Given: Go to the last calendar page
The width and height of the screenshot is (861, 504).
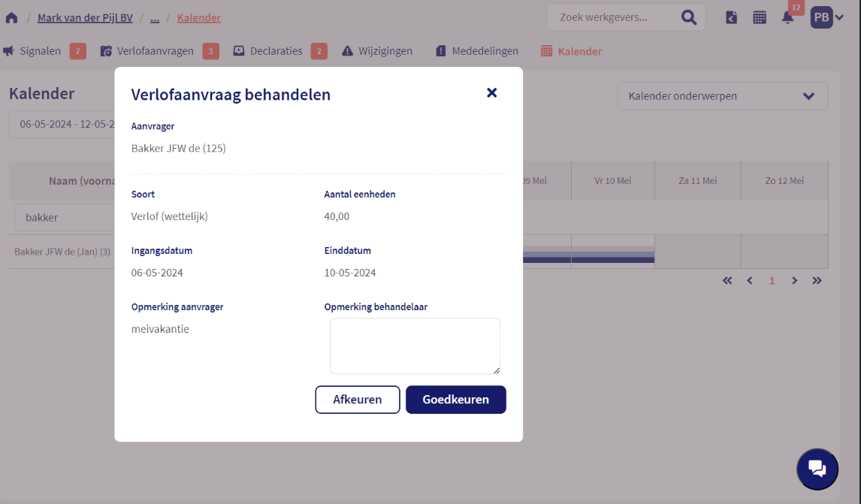Looking at the screenshot, I should (x=817, y=281).
